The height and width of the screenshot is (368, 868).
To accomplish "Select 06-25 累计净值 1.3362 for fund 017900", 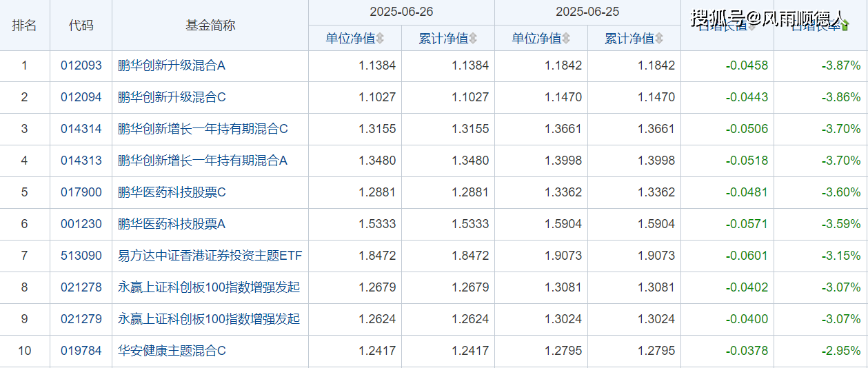I will click(656, 192).
